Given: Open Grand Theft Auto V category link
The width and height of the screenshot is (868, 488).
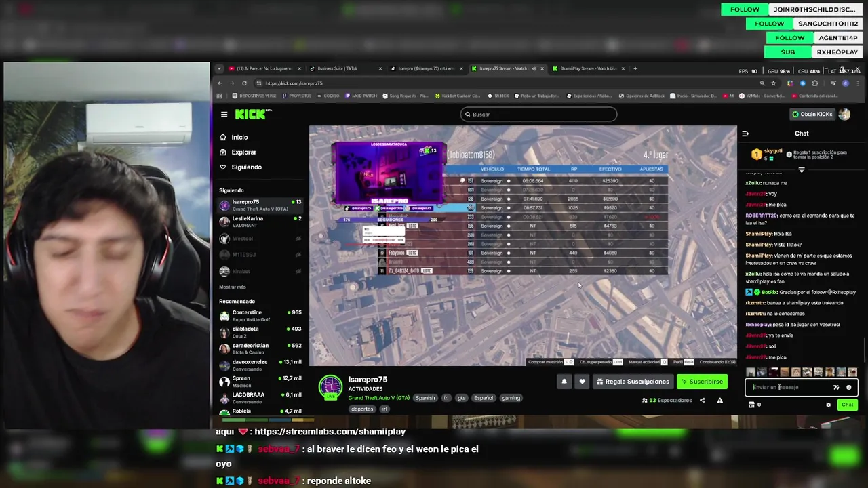Looking at the screenshot, I should click(379, 398).
